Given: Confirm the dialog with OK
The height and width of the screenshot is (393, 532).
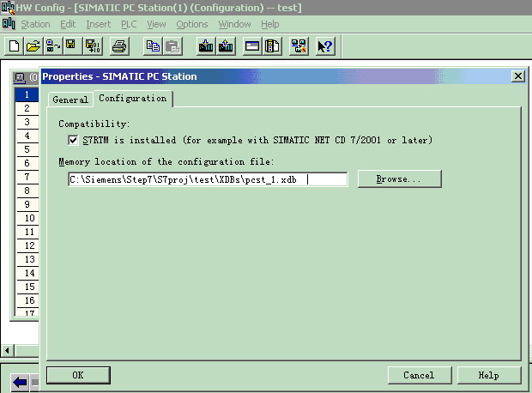Looking at the screenshot, I should tap(78, 375).
